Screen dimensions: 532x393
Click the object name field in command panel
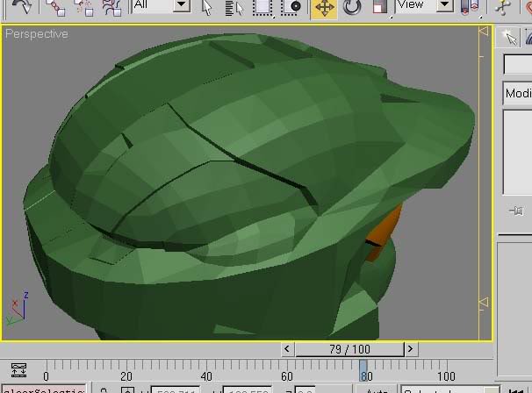(518, 64)
